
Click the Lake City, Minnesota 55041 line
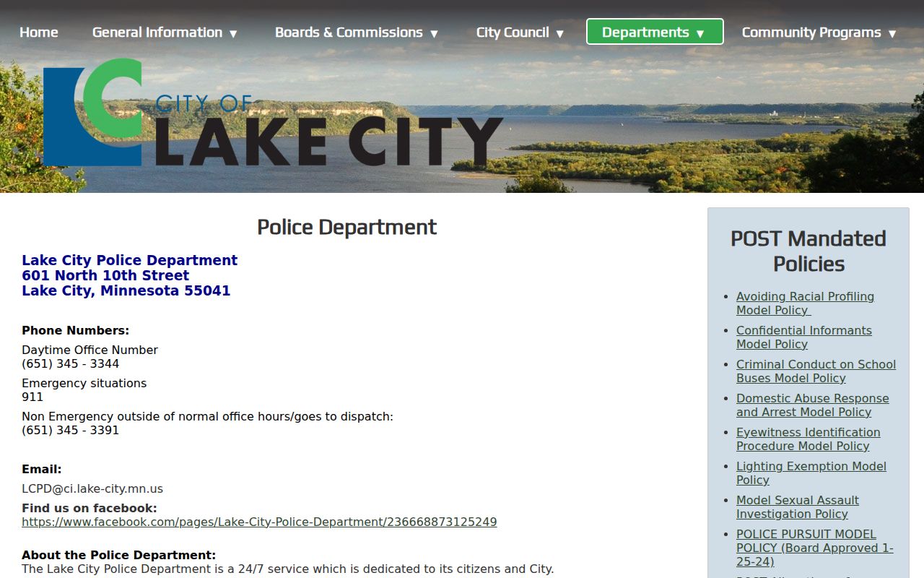[x=126, y=290]
